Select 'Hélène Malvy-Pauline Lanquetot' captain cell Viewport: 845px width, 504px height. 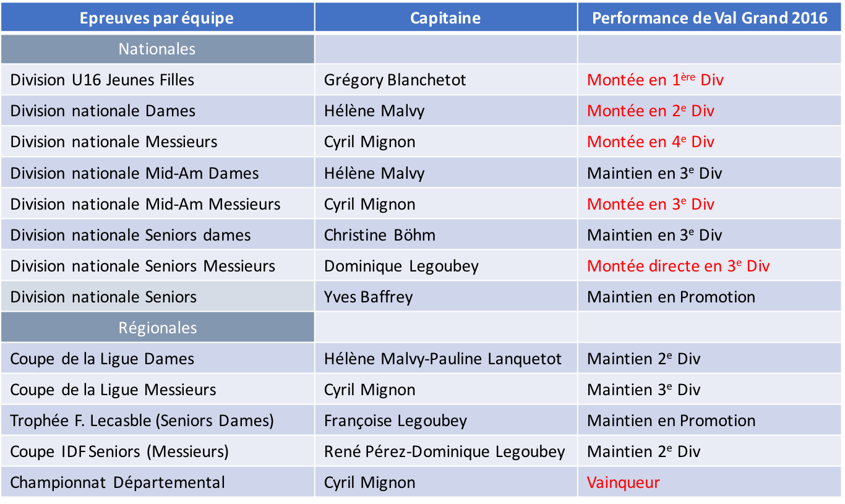click(446, 359)
